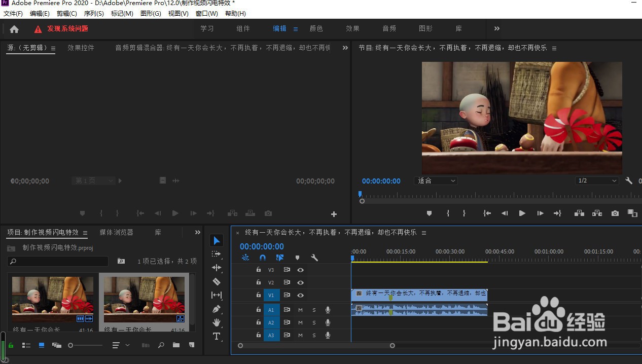Screen dimensions: 642x364
Task: Open 效果控件 tab
Action: click(x=81, y=48)
